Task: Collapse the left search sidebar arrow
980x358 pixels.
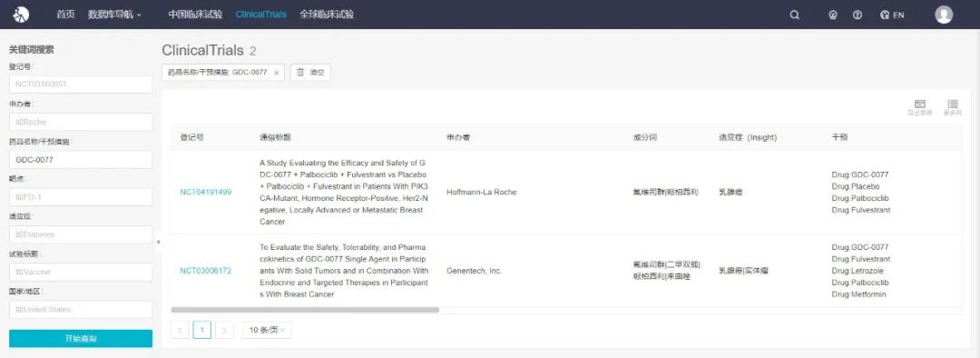Action: [158, 242]
